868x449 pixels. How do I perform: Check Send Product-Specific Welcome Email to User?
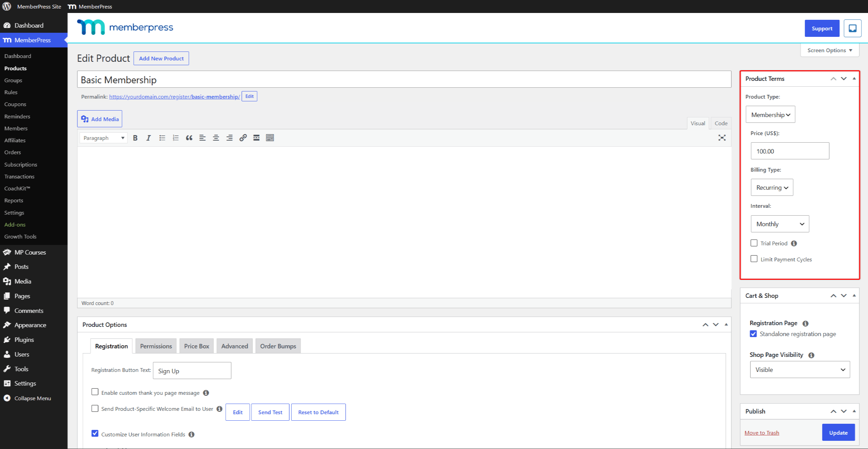coord(95,408)
